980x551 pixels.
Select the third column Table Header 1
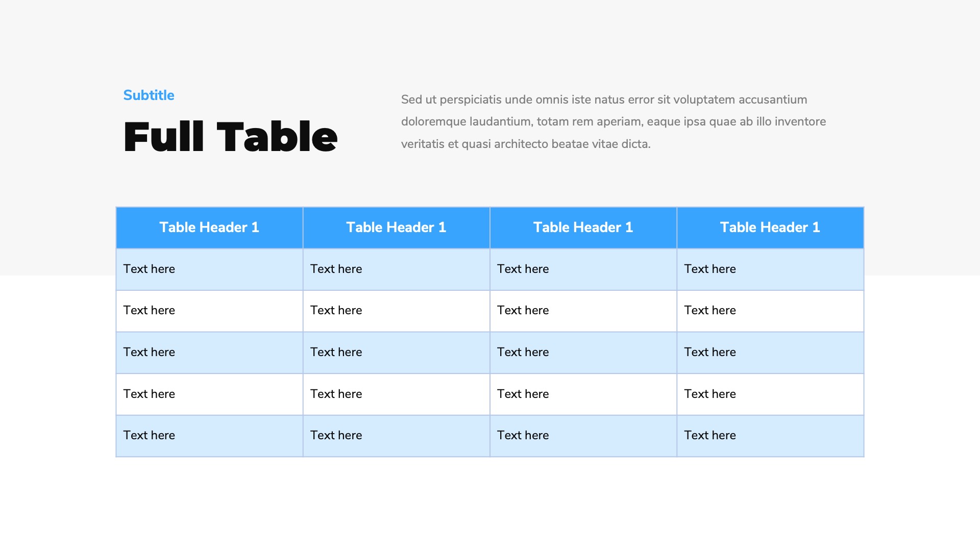(583, 228)
